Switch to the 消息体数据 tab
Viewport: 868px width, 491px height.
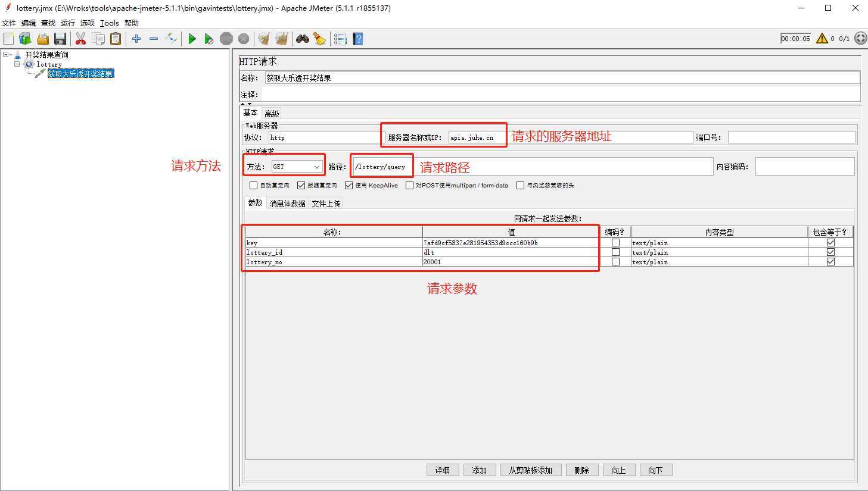288,204
